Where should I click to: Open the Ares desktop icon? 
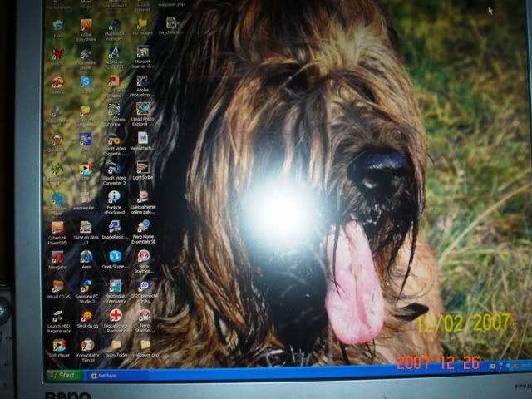(86, 257)
